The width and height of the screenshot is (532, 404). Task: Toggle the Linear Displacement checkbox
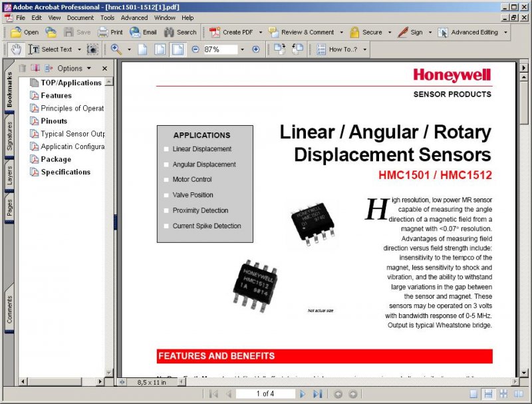tap(166, 149)
